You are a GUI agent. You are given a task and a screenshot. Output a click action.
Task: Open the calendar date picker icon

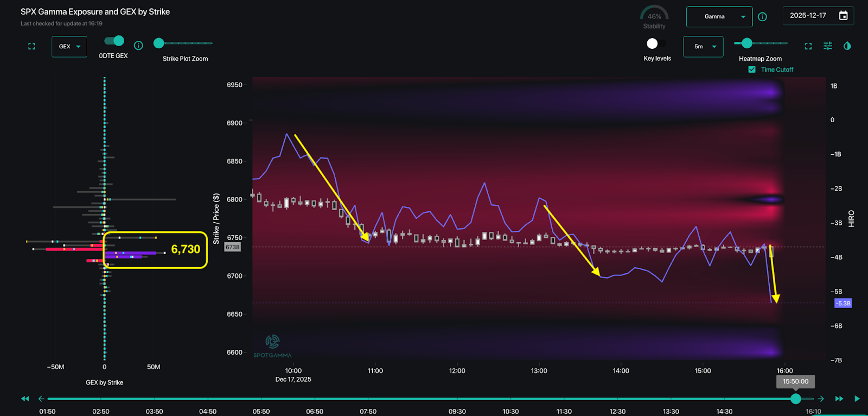[x=843, y=16]
